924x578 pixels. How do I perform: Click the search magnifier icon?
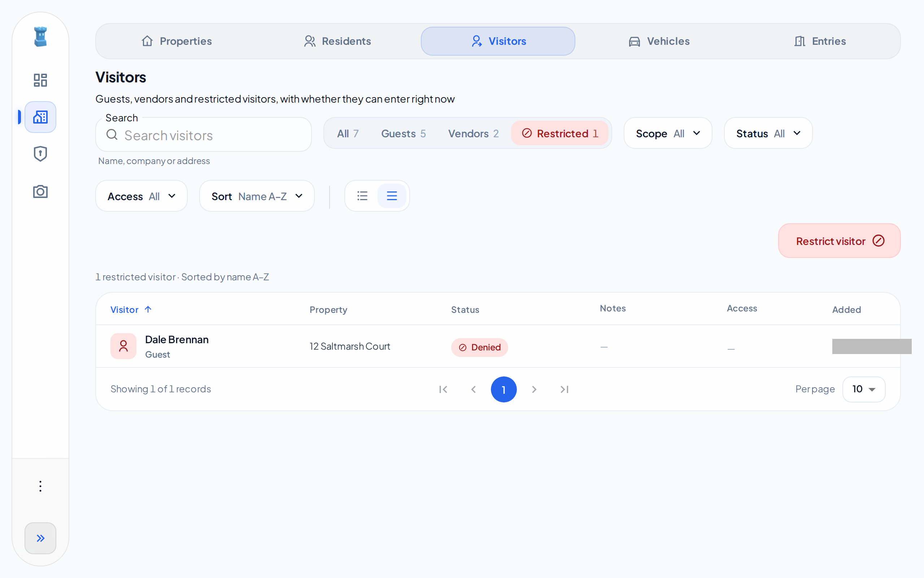[112, 134]
